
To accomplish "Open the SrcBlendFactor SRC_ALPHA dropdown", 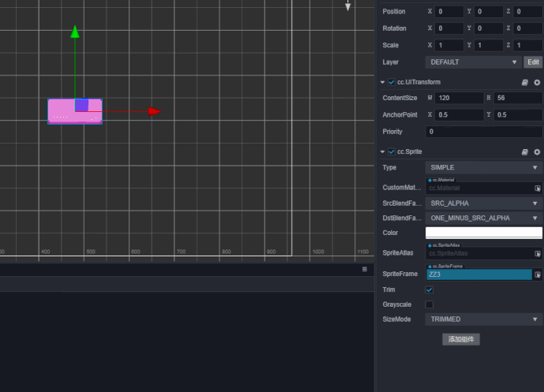I will (484, 203).
